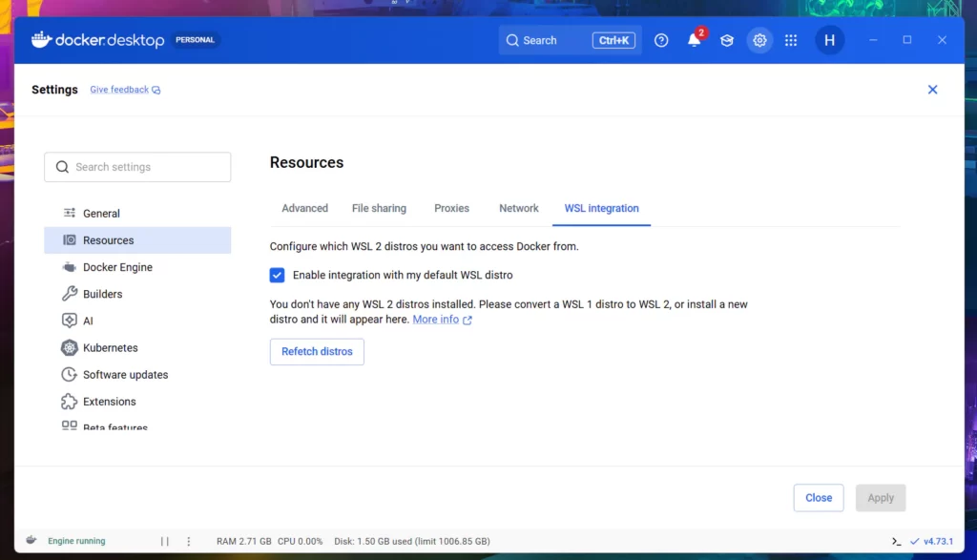This screenshot has height=560, width=977.
Task: Select the WSL integration tab
Action: 601,208
